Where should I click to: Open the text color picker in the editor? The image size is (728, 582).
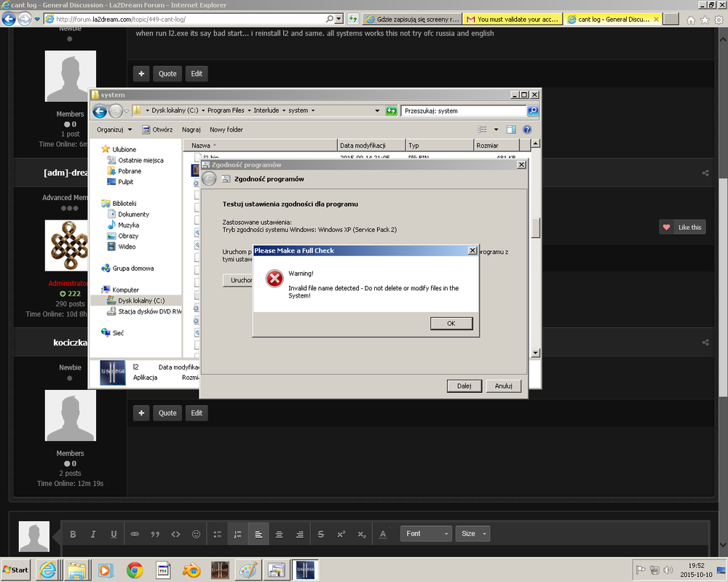point(383,534)
